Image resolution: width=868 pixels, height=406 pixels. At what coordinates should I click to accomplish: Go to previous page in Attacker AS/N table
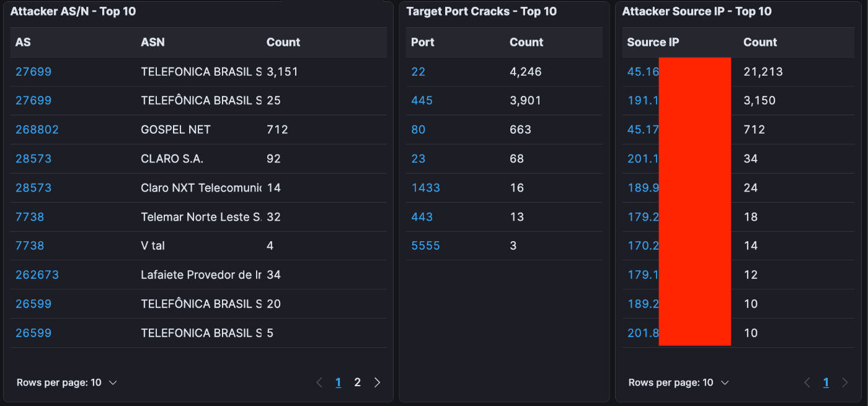[319, 382]
